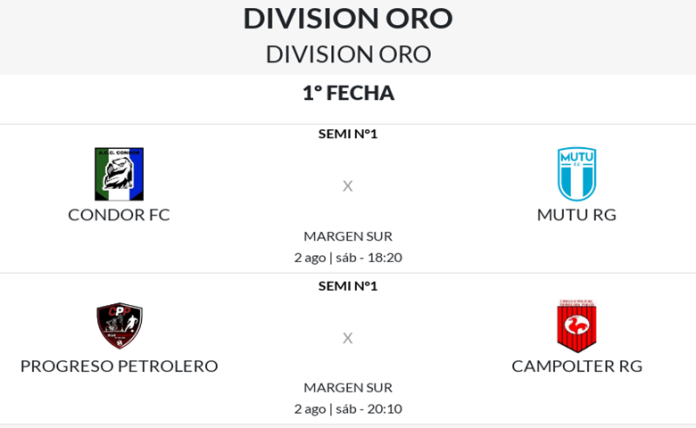Click the '2 ago' date of Condor match

pyautogui.click(x=309, y=257)
